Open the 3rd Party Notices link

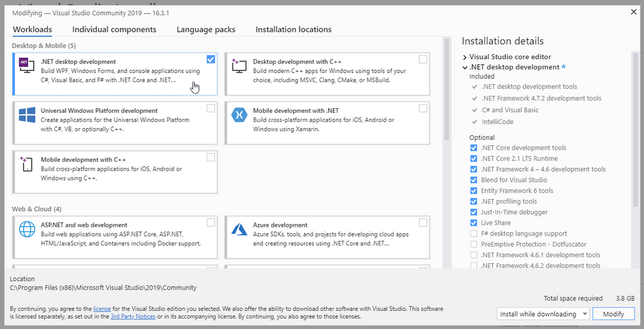[x=133, y=316]
